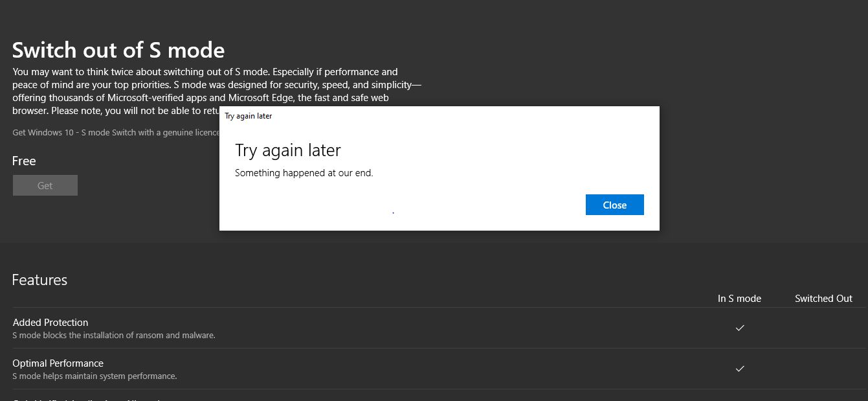Click the large 'Try again later' dialog heading
The image size is (868, 401).
click(x=288, y=150)
